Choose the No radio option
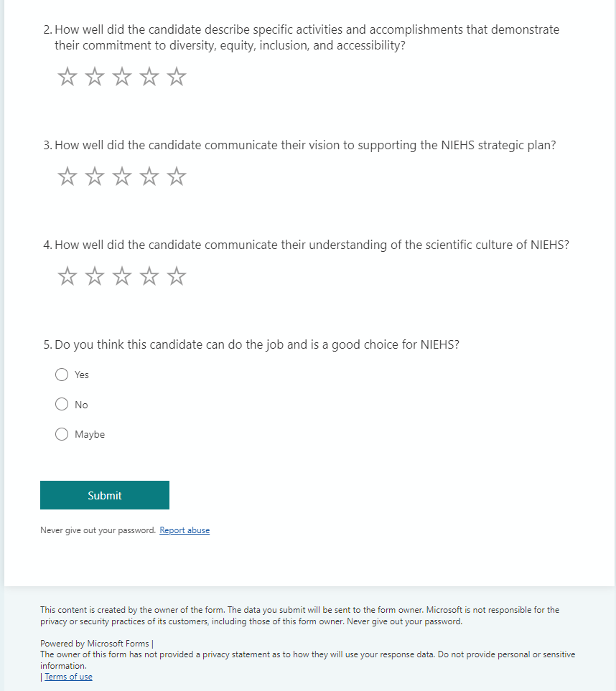This screenshot has height=691, width=616. pos(62,405)
